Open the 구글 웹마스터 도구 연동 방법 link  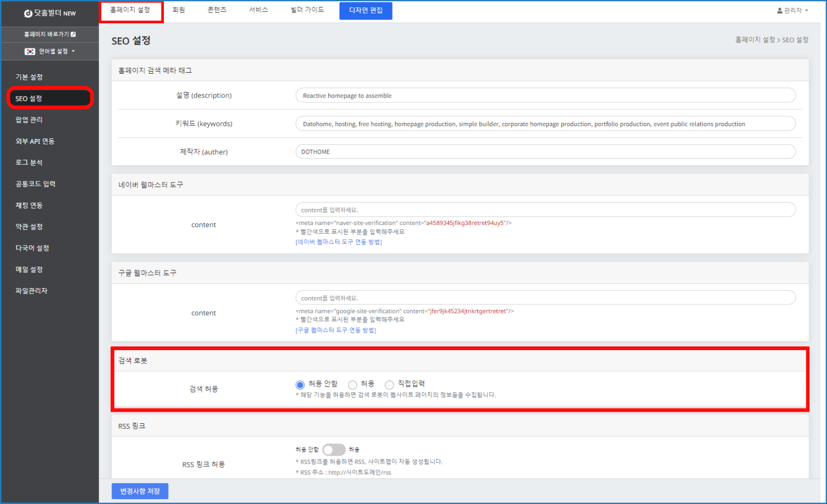(335, 329)
